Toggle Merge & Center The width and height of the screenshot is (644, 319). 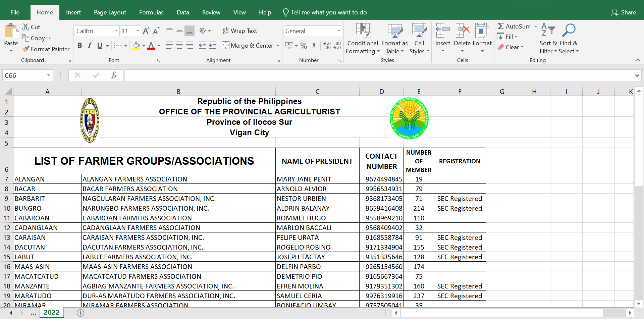click(x=248, y=46)
